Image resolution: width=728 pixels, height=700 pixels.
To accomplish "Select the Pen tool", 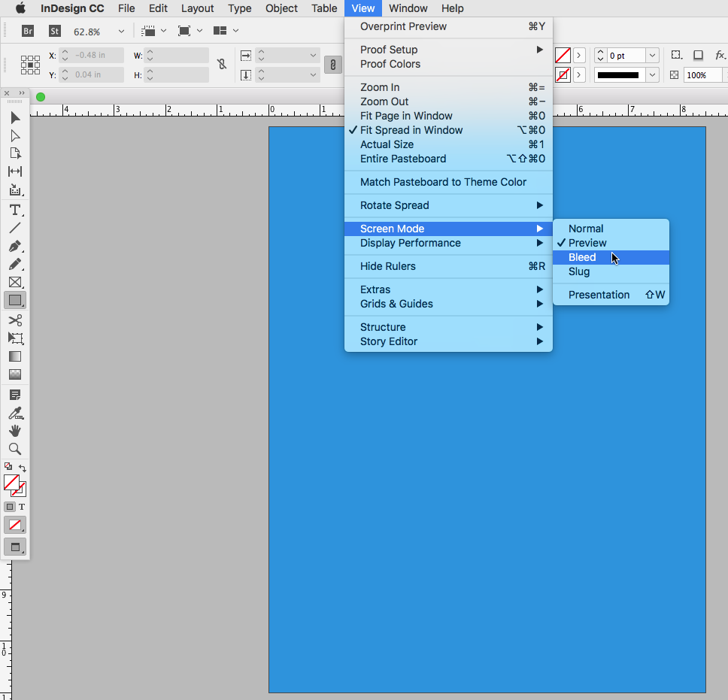I will tap(14, 245).
